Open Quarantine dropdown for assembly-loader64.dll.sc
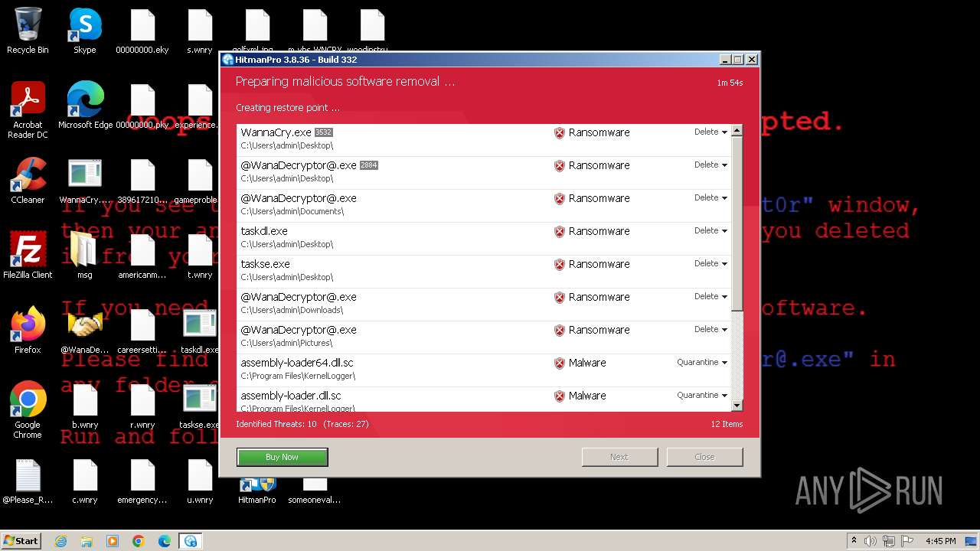Screen dimensions: 980x551 (x=702, y=363)
